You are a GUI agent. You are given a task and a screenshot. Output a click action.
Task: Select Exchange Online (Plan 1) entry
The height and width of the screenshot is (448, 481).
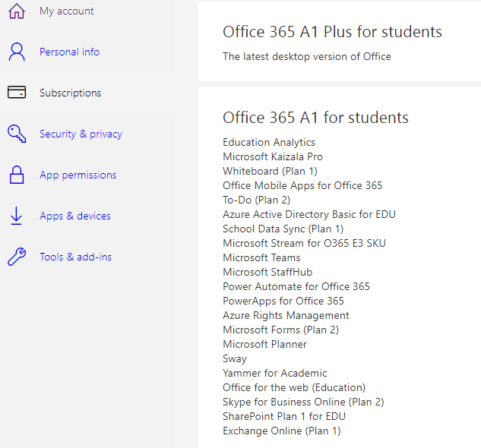[x=282, y=431]
